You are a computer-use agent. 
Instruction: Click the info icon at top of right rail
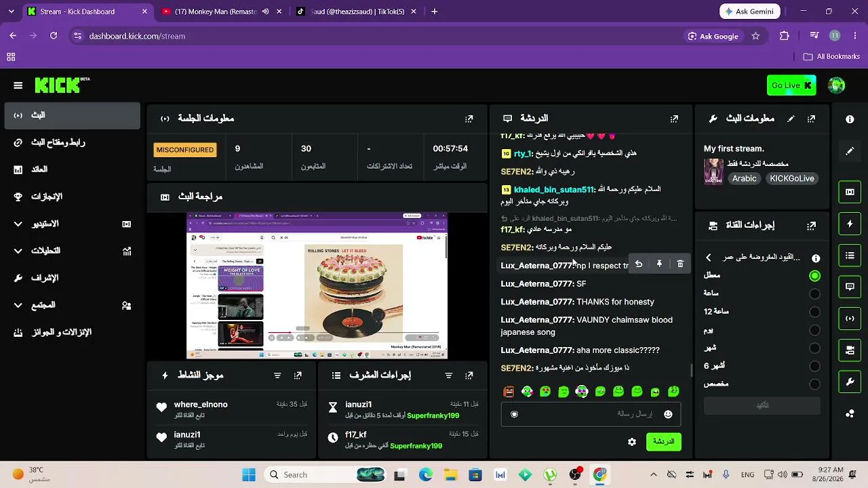850,119
